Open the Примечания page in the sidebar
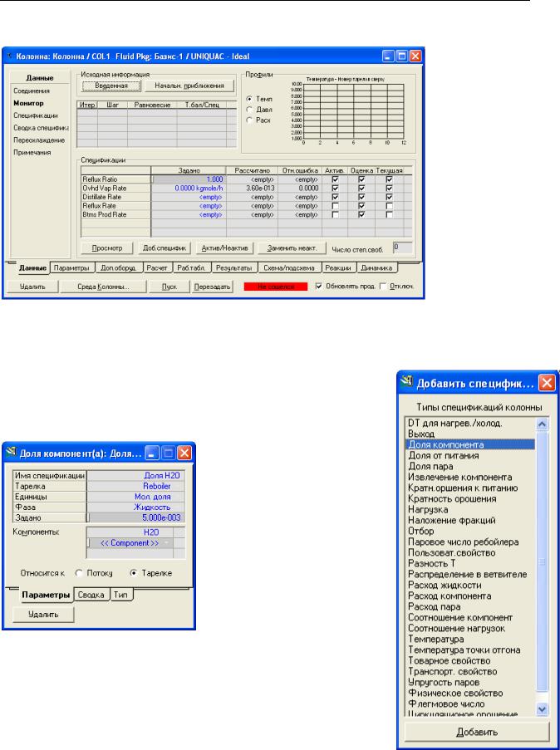 point(32,153)
